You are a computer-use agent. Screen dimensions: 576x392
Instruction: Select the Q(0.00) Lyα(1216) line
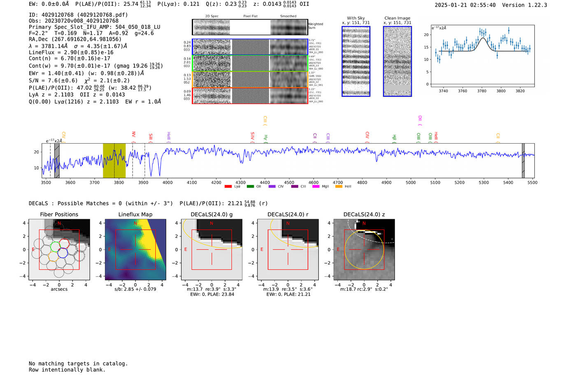(x=95, y=102)
